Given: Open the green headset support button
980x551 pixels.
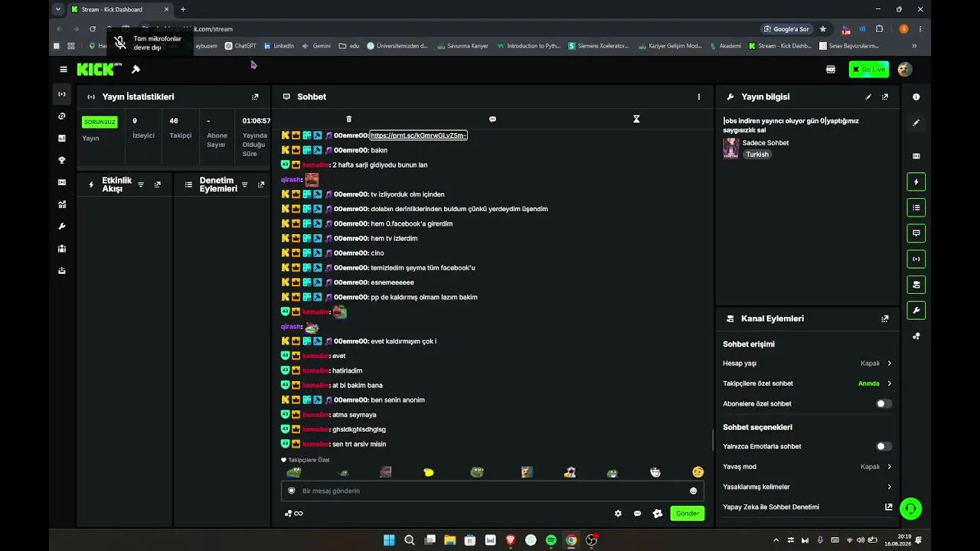Looking at the screenshot, I should coord(910,508).
